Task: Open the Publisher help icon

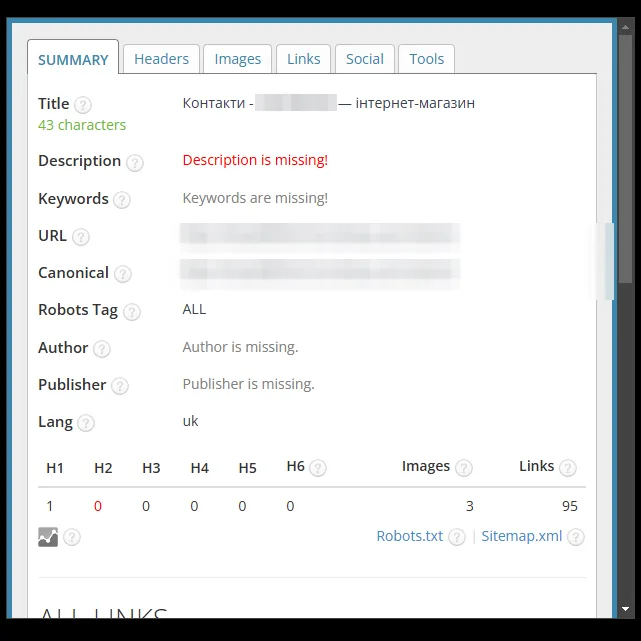Action: coord(120,385)
